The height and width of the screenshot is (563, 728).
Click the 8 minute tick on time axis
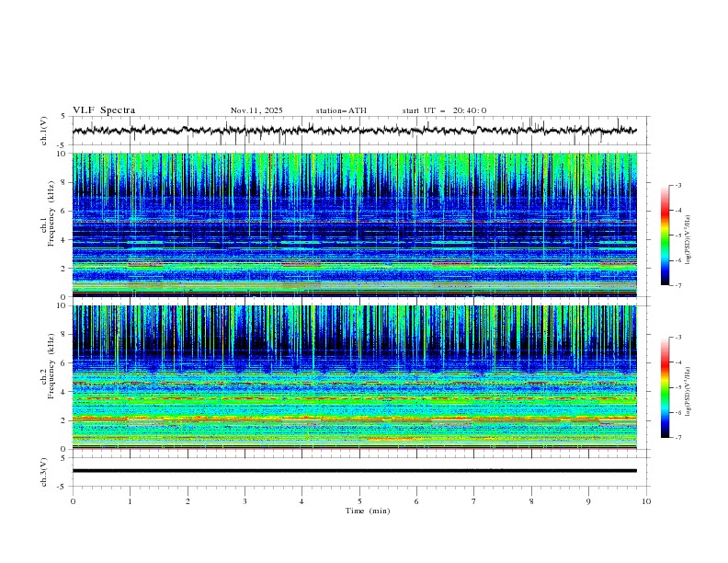coord(531,501)
